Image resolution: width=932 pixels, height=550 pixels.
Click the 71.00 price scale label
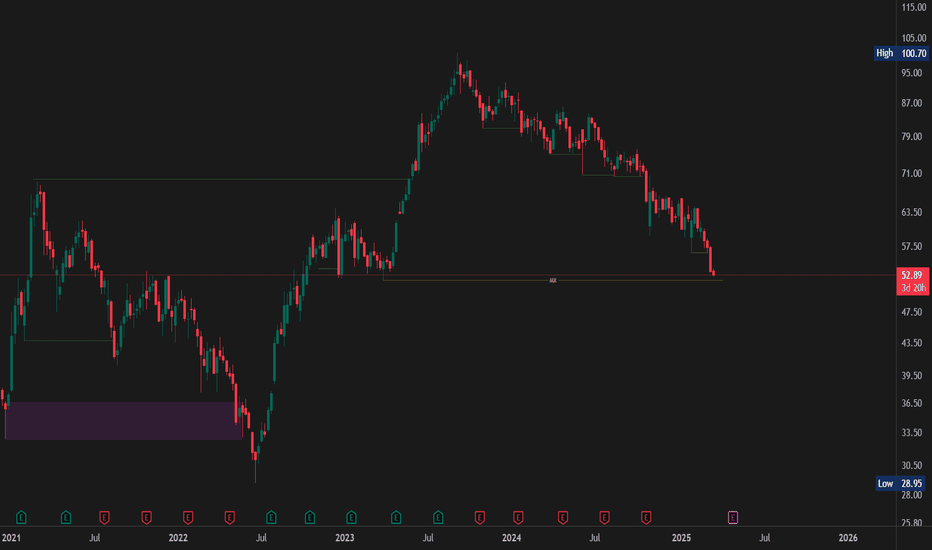(x=912, y=174)
